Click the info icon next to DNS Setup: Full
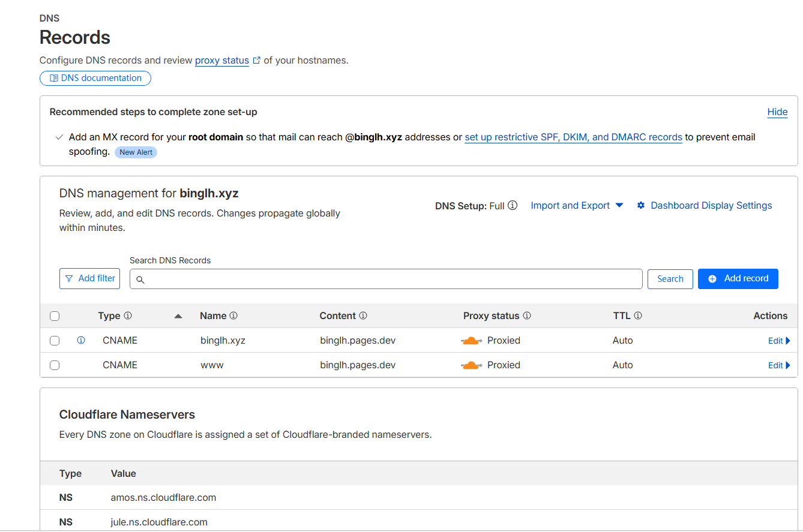The width and height of the screenshot is (803, 532). click(513, 205)
